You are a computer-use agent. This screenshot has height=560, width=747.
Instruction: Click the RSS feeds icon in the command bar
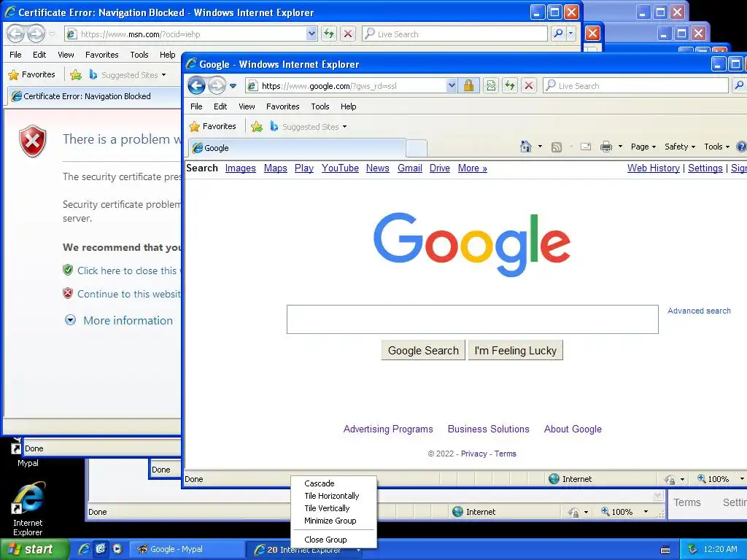coord(557,147)
